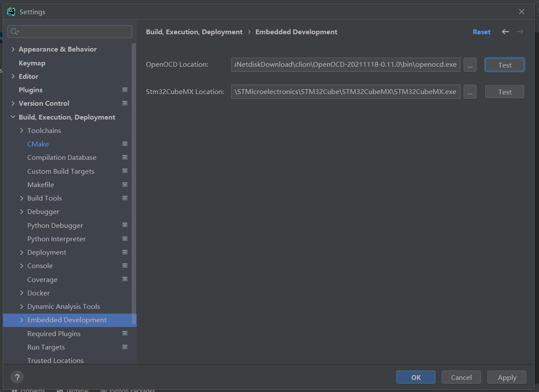Screen dimensions: 539x392
Task: Expand the Editor section
Action: [13, 76]
